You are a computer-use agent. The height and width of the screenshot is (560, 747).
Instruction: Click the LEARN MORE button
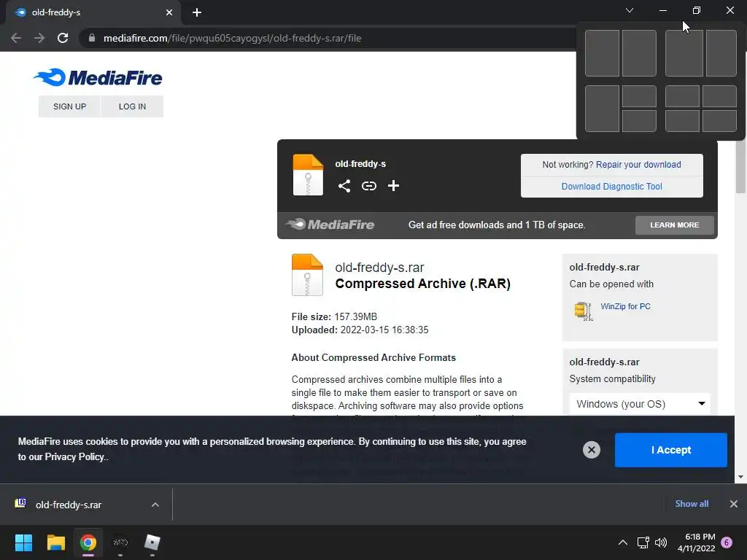pyautogui.click(x=675, y=225)
